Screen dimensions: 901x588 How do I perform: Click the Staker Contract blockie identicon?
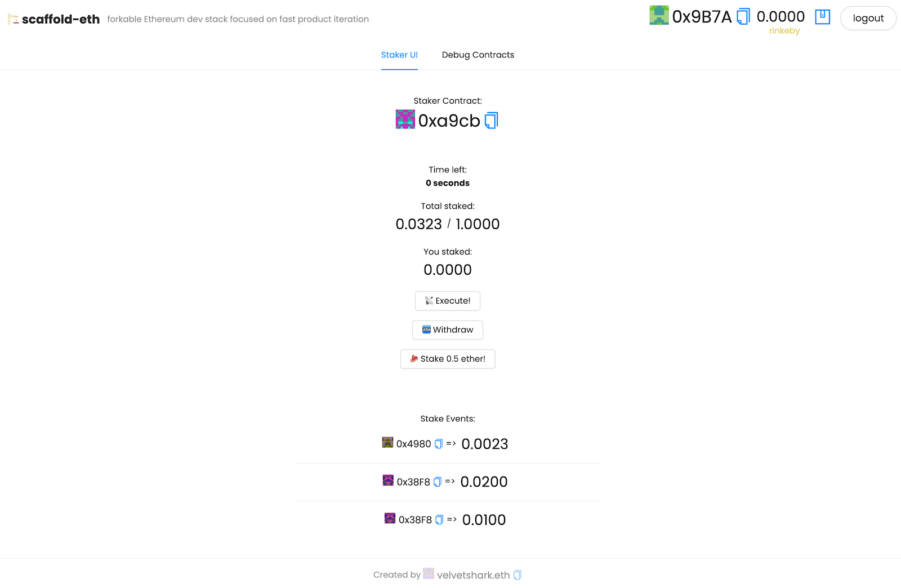[405, 119]
